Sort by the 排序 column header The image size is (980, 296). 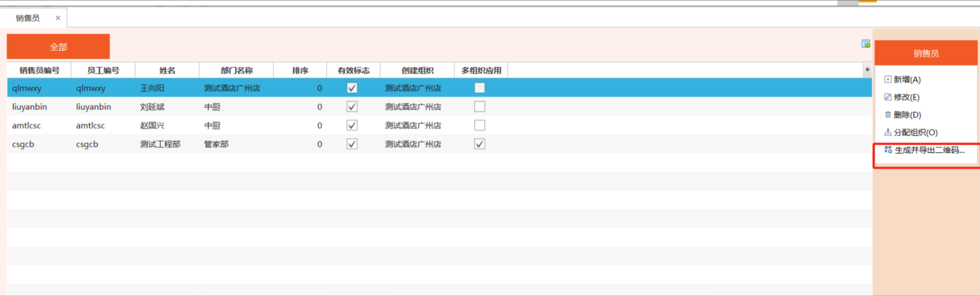[x=300, y=71]
